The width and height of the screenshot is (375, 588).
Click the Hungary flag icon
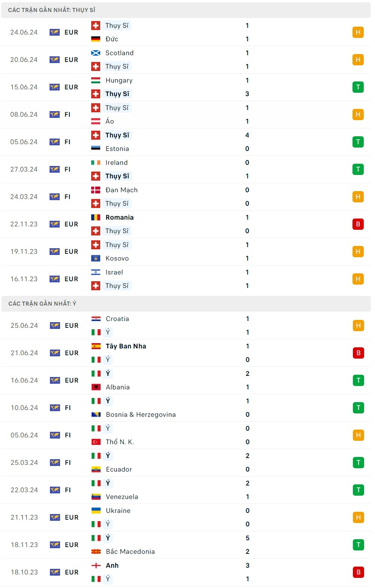click(96, 80)
